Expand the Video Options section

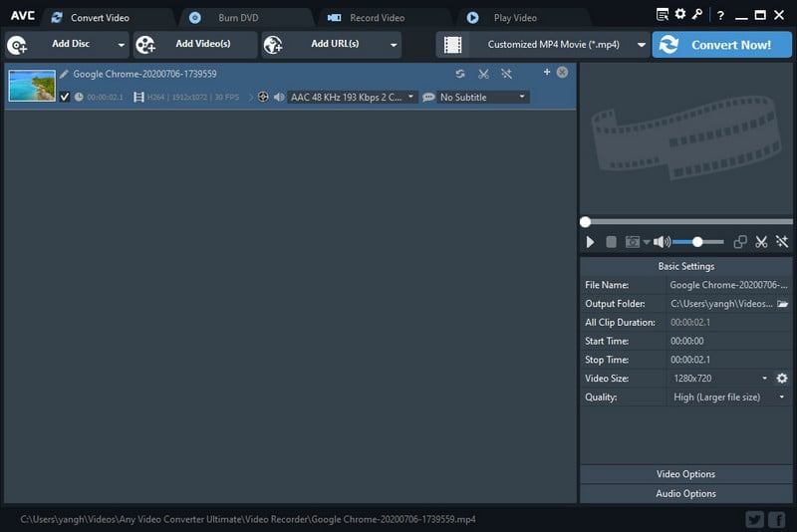[686, 474]
